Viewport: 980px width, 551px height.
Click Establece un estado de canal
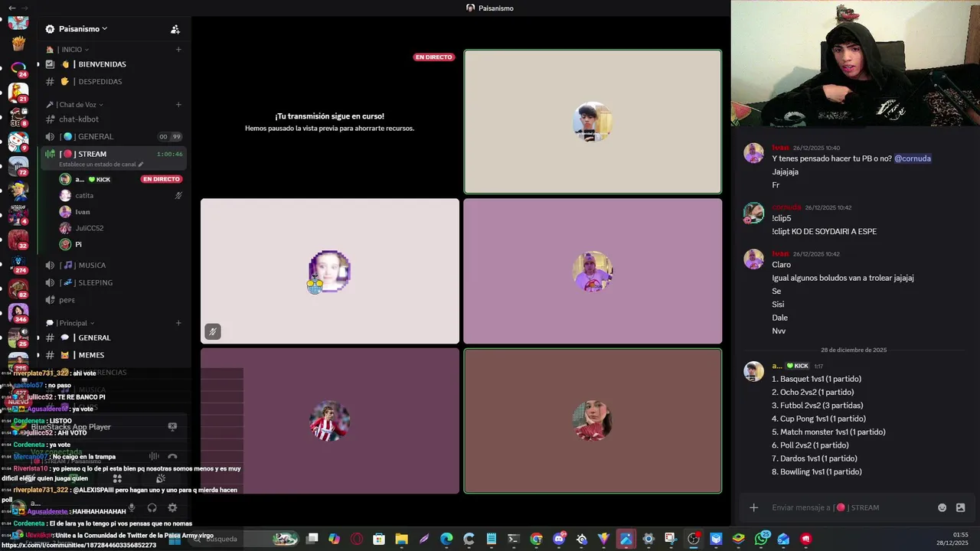101,165
